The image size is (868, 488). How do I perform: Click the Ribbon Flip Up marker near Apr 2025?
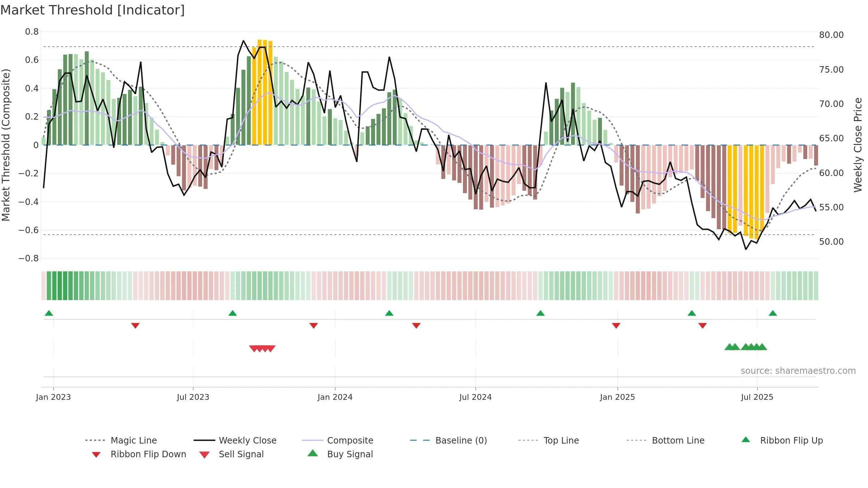tap(692, 313)
